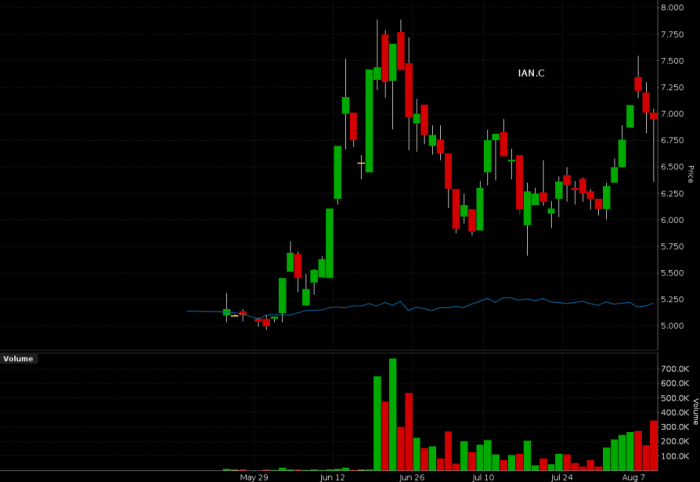
Task: Click the 6.000 price axis label
Action: point(672,220)
